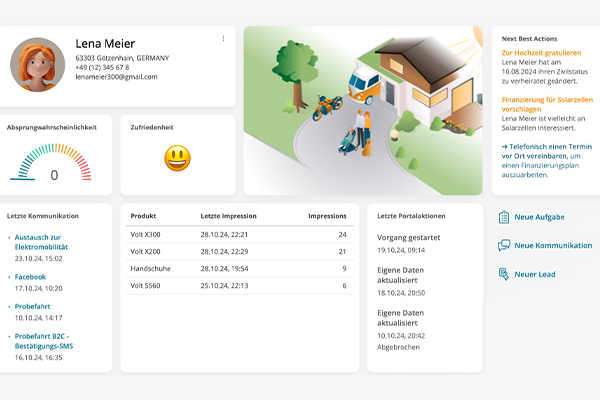Open Neue Kommunikation link
This screenshot has width=600, height=400.
(x=553, y=245)
